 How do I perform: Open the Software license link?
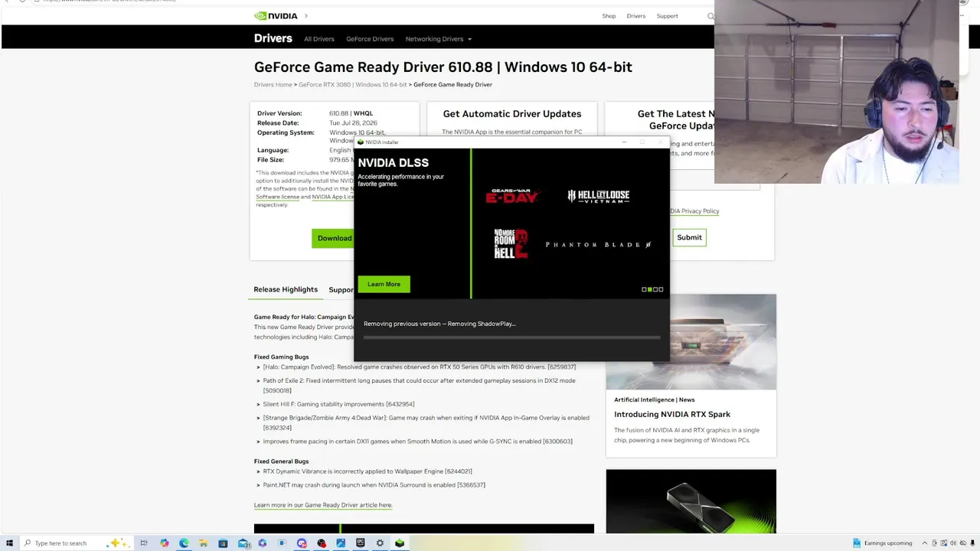point(277,197)
